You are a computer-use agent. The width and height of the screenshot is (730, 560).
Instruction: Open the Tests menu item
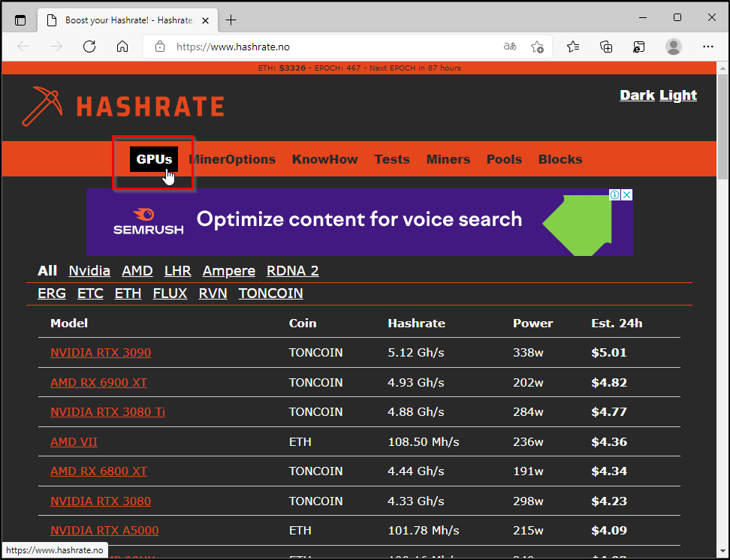coord(392,159)
